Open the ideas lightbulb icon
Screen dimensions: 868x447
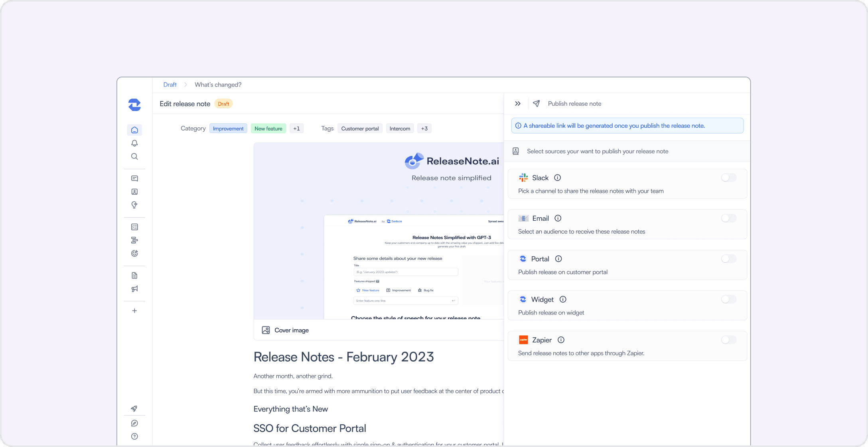(134, 205)
